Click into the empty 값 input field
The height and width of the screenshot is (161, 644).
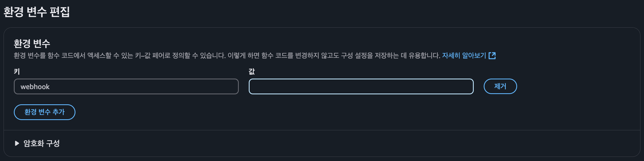click(x=361, y=87)
